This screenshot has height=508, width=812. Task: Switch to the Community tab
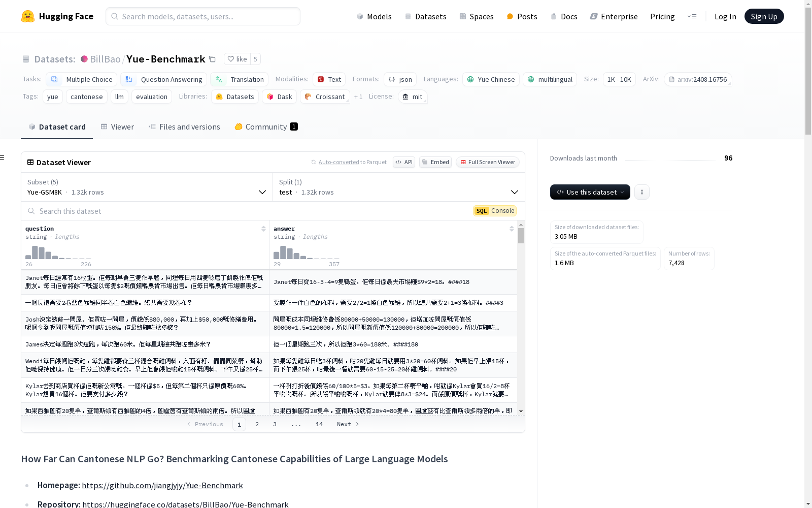[x=266, y=127]
